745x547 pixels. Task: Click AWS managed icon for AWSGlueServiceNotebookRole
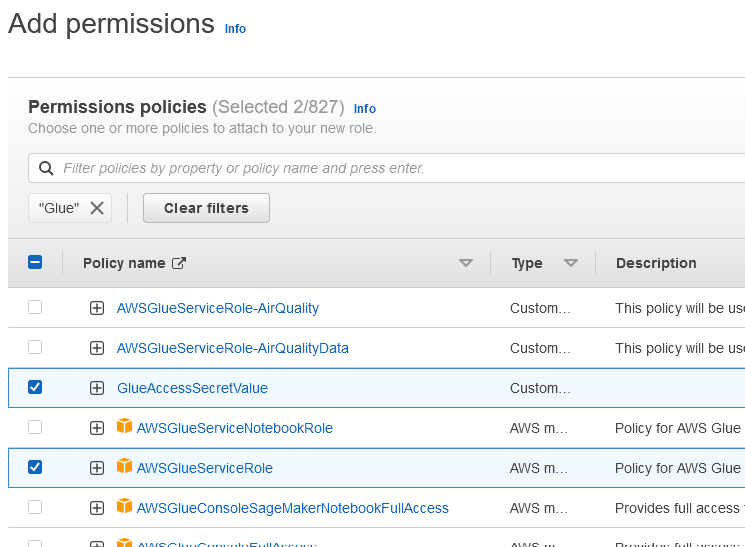pos(124,427)
